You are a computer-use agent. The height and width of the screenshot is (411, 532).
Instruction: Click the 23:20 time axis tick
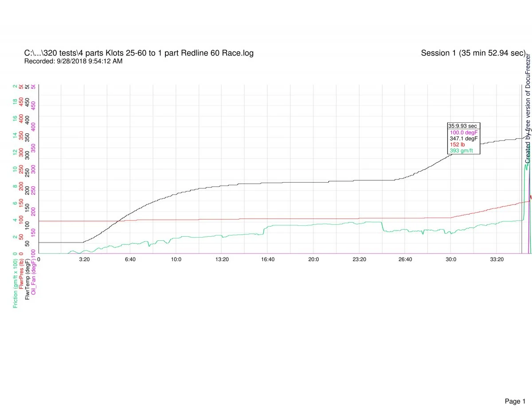click(x=359, y=259)
